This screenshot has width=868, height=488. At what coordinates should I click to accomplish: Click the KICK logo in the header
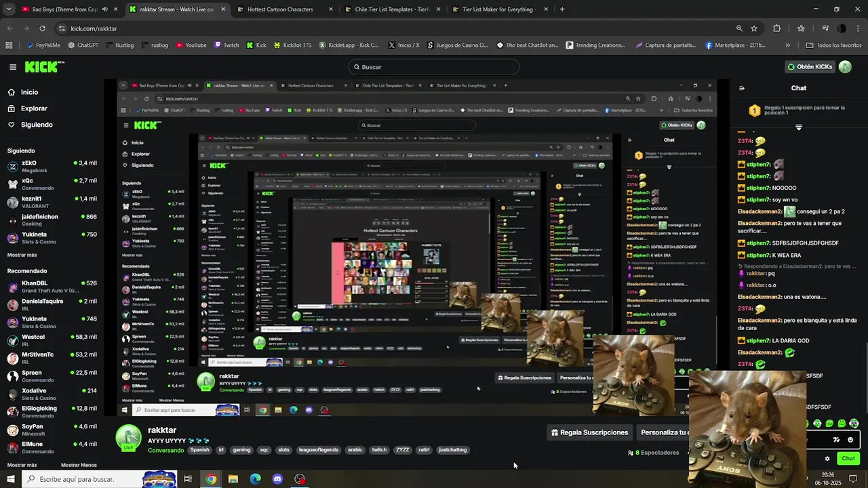tap(44, 66)
